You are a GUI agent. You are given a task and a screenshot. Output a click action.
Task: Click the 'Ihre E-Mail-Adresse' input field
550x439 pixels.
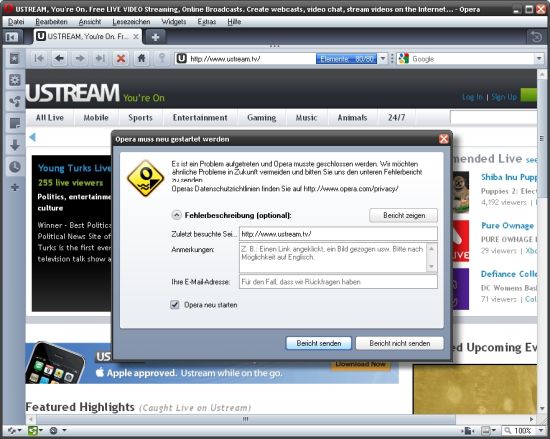(338, 282)
